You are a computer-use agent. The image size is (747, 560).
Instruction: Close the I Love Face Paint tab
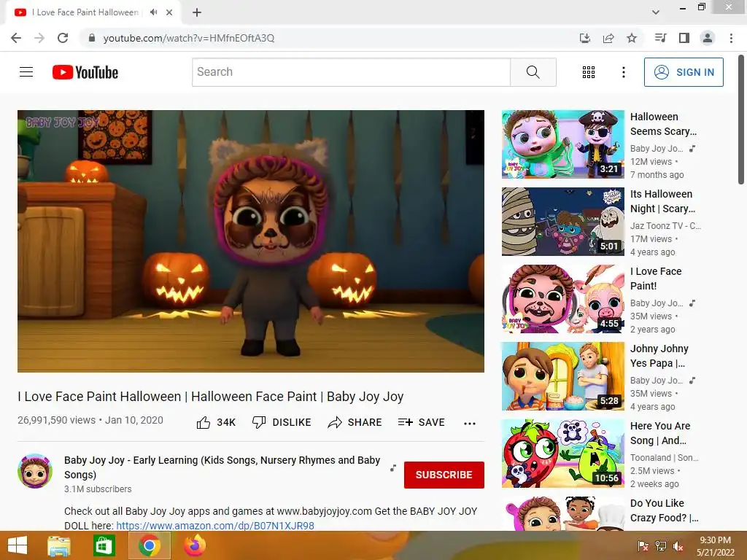tap(169, 12)
